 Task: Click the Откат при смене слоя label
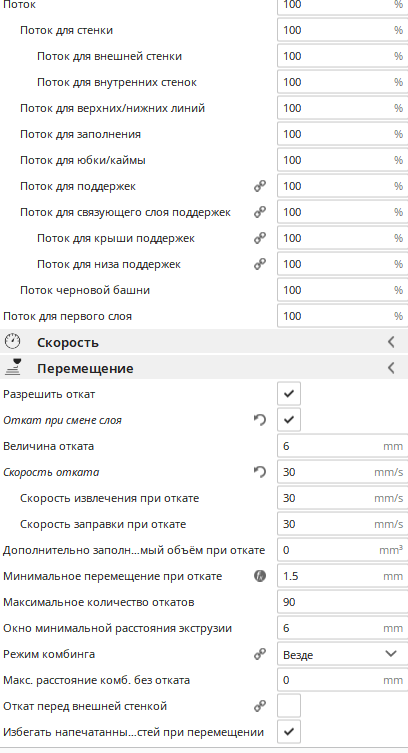pos(62,420)
